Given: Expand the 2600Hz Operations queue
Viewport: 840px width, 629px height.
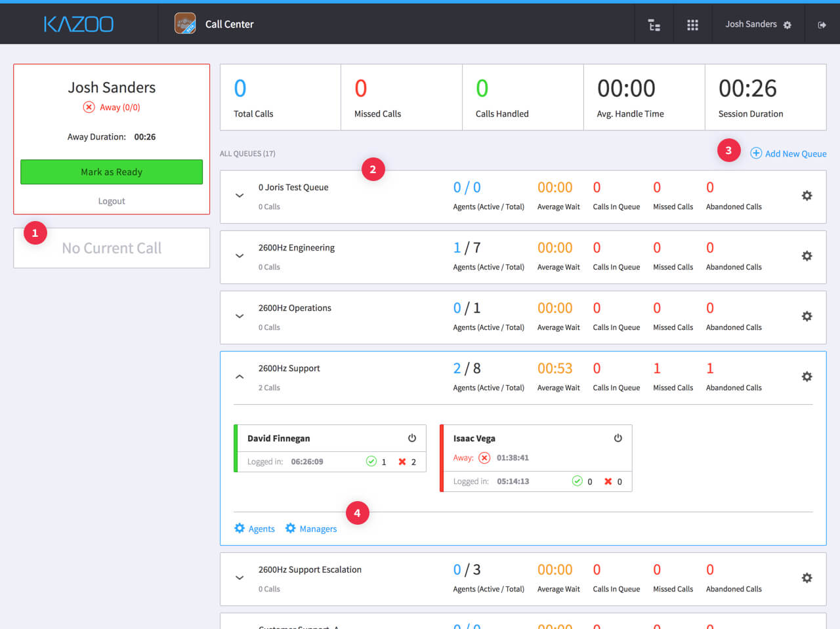Looking at the screenshot, I should click(240, 316).
